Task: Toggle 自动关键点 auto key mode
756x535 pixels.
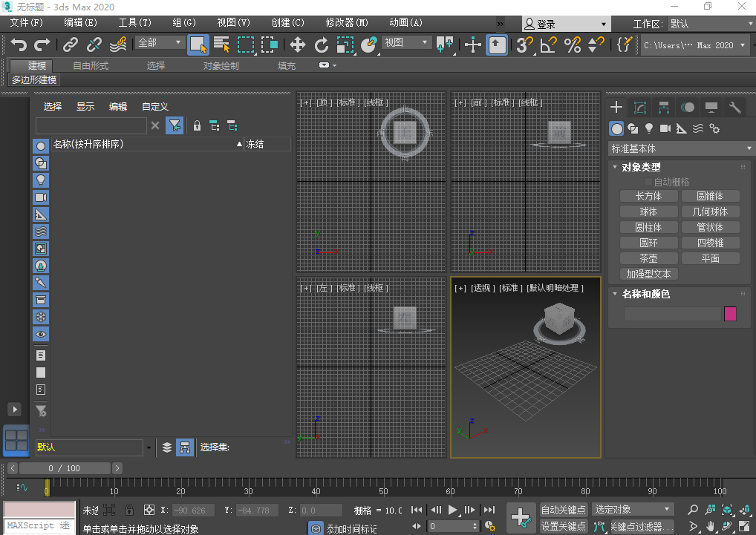Action: (564, 510)
